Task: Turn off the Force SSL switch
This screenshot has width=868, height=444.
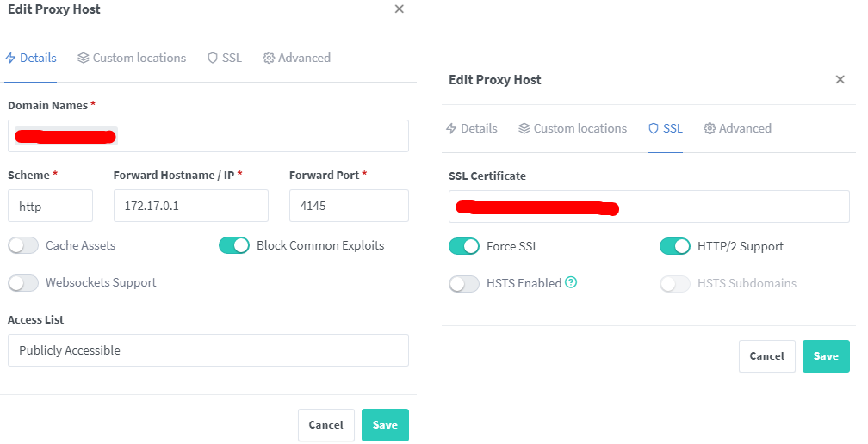Action: (x=464, y=247)
